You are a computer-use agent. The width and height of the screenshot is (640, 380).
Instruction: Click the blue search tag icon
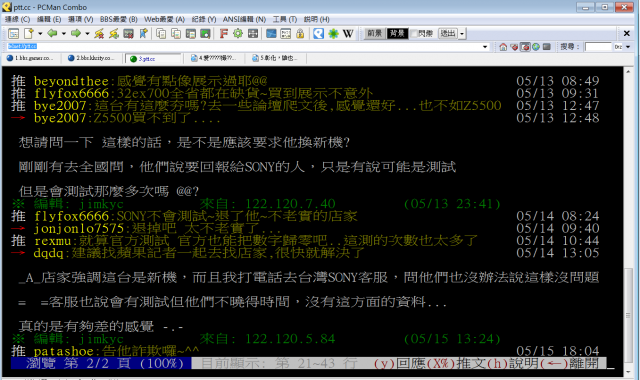318,33
